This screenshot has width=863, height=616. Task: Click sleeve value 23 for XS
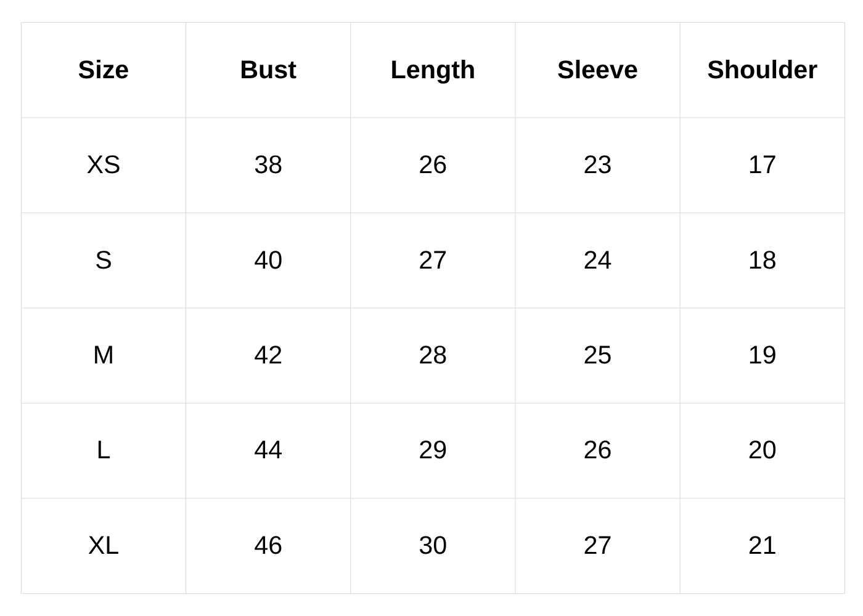597,165
